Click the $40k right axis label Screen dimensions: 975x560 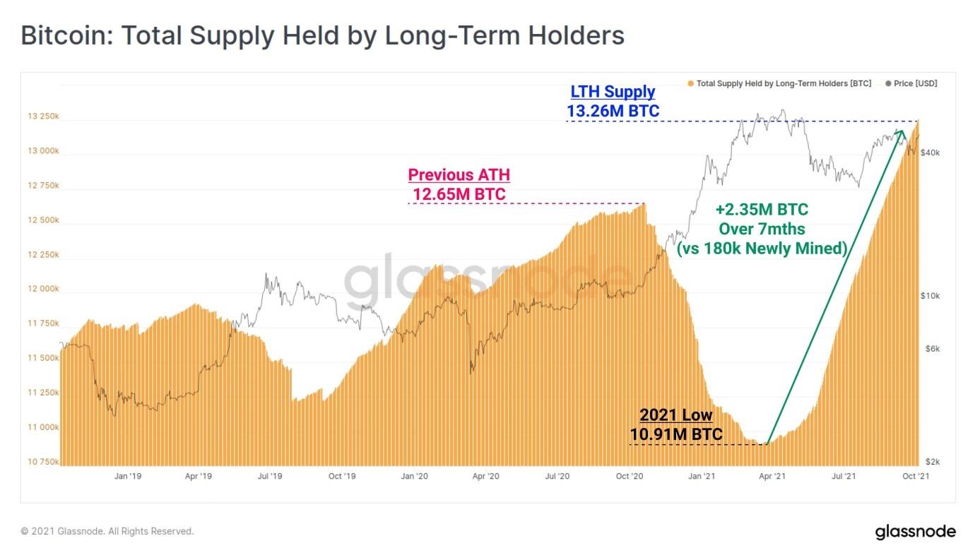(x=930, y=153)
